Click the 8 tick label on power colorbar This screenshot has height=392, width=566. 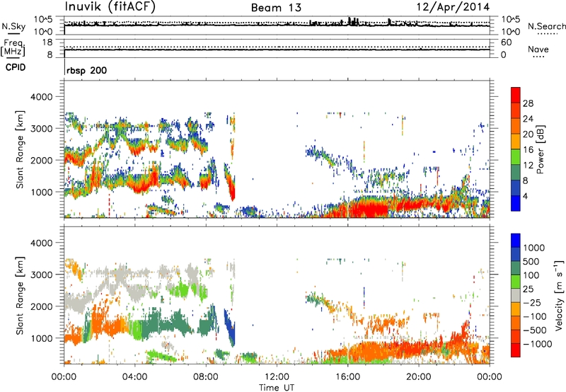[x=525, y=180]
